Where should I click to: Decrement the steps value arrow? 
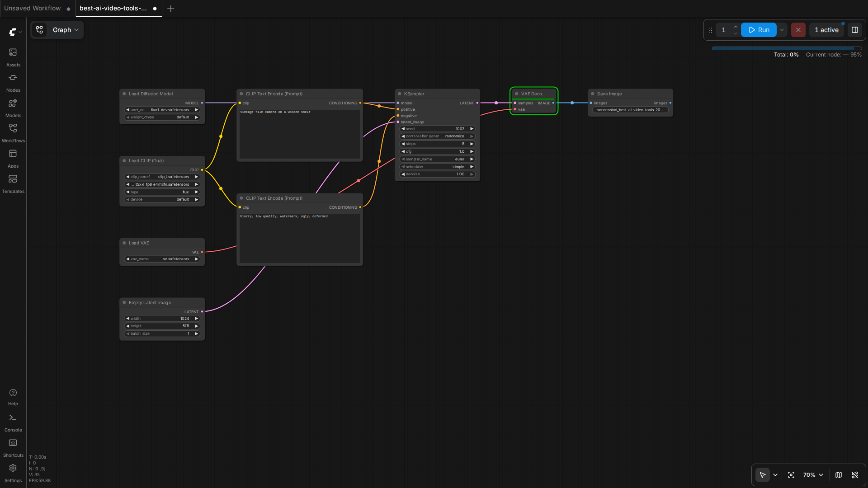403,144
